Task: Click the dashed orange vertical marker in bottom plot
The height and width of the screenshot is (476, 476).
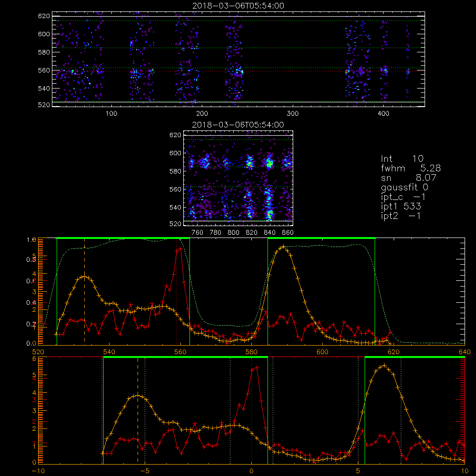Action: point(138,410)
